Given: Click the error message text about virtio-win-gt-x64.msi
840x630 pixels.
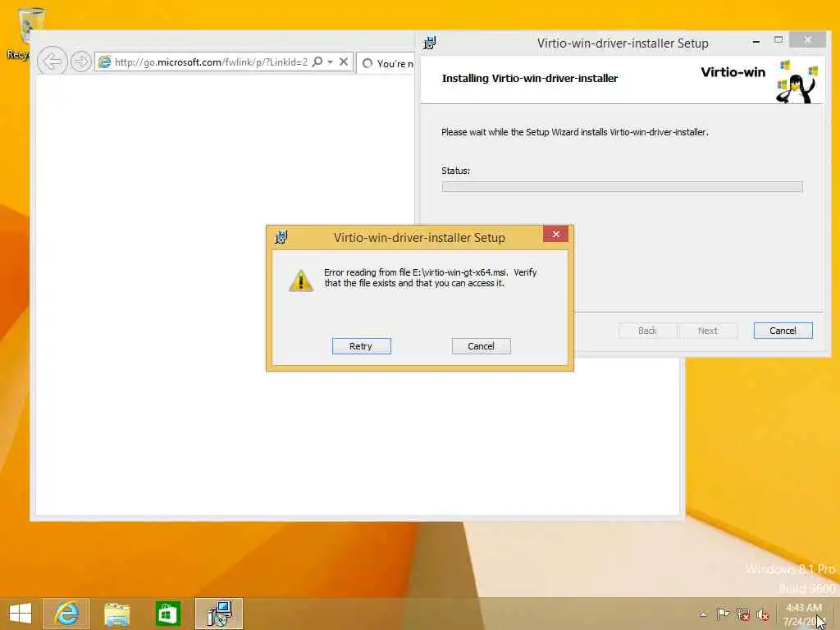Looking at the screenshot, I should pyautogui.click(x=430, y=277).
